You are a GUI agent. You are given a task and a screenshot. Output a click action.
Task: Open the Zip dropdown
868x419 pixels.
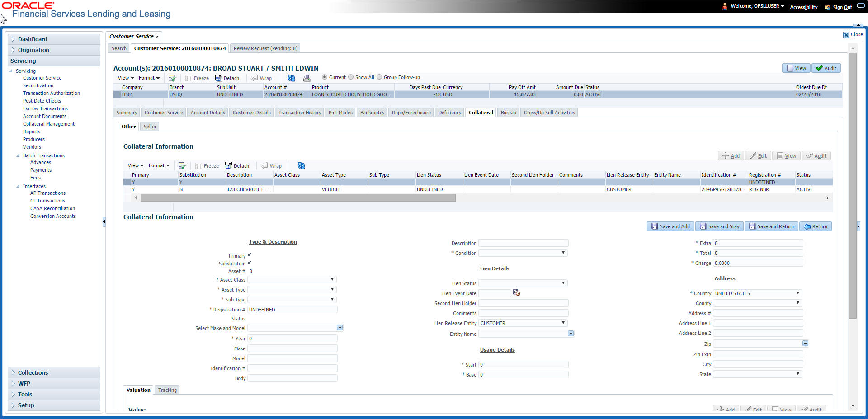tap(805, 344)
